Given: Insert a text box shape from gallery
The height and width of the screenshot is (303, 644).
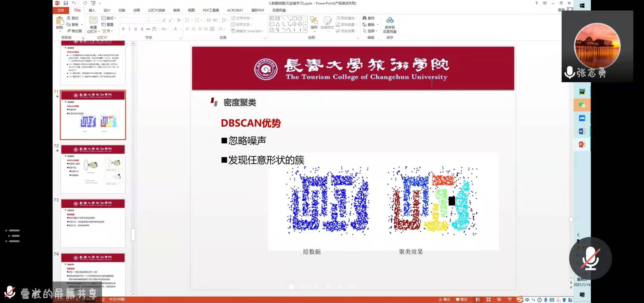Looking at the screenshot, I should coord(272,18).
